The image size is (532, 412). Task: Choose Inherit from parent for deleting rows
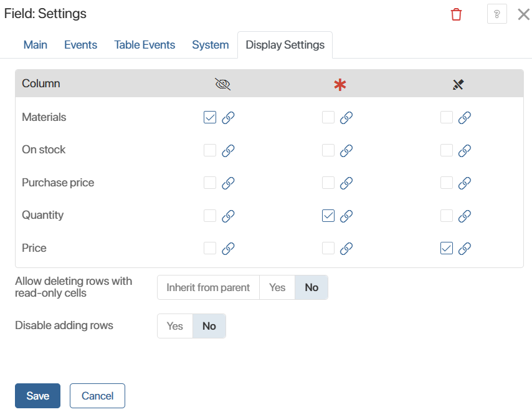(x=208, y=287)
